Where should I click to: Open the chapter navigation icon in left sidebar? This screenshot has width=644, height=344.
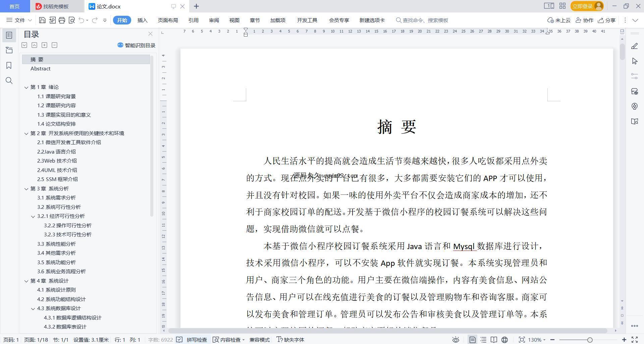pyautogui.click(x=9, y=50)
